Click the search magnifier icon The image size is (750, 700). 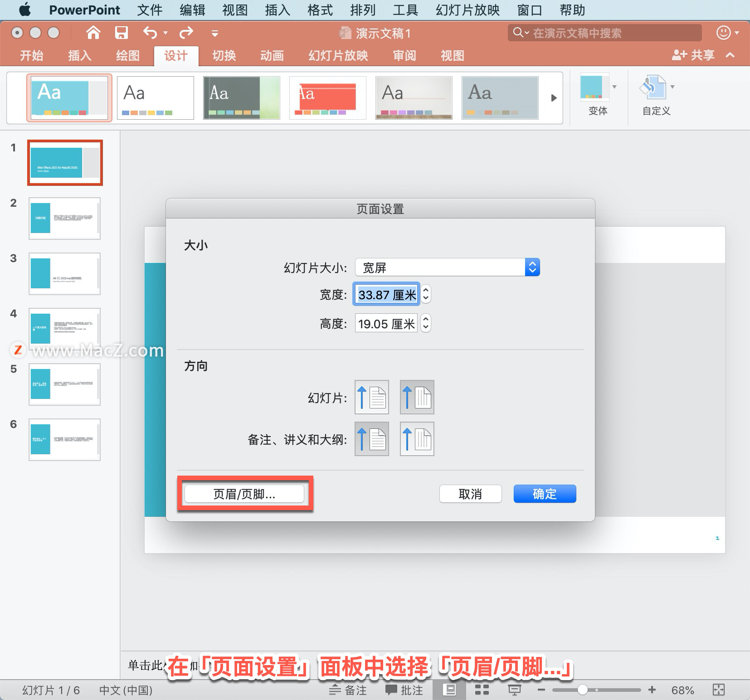point(518,33)
